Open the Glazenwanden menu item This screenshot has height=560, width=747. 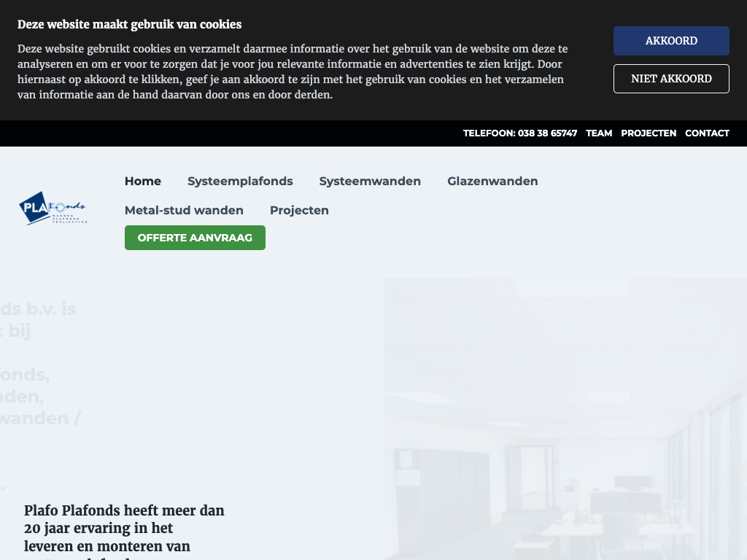(x=492, y=182)
